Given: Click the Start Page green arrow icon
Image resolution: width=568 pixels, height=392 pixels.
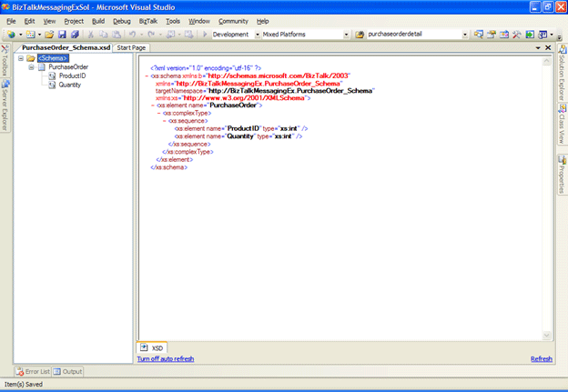Looking at the screenshot, I should pyautogui.click(x=530, y=35).
